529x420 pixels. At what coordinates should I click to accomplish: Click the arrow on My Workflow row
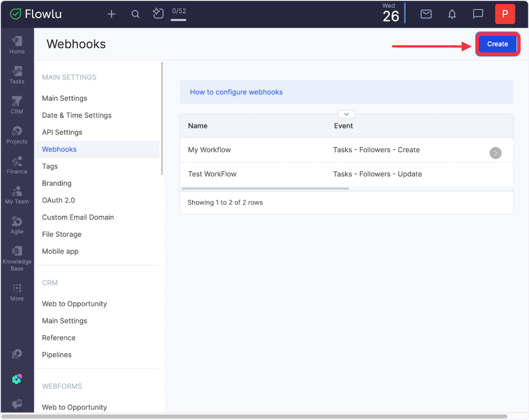495,153
